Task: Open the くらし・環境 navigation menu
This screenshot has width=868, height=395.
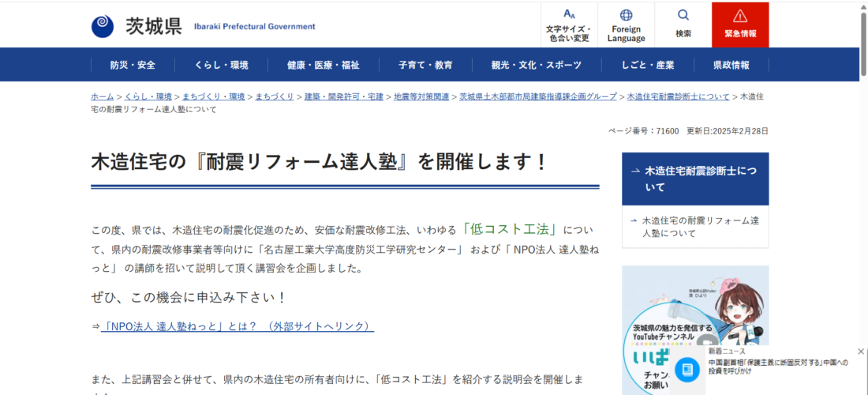Action: click(x=222, y=65)
